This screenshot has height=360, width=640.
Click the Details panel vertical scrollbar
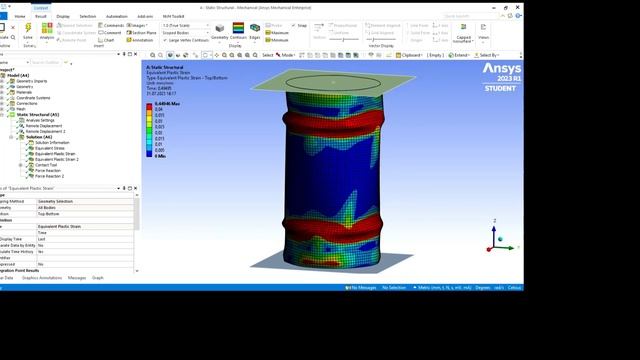(137, 214)
